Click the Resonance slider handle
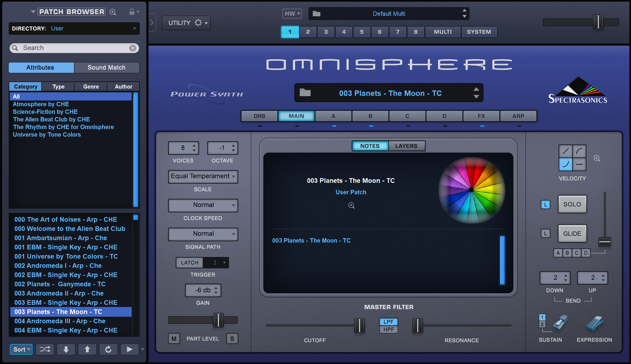The width and height of the screenshot is (631, 364). 418,325
